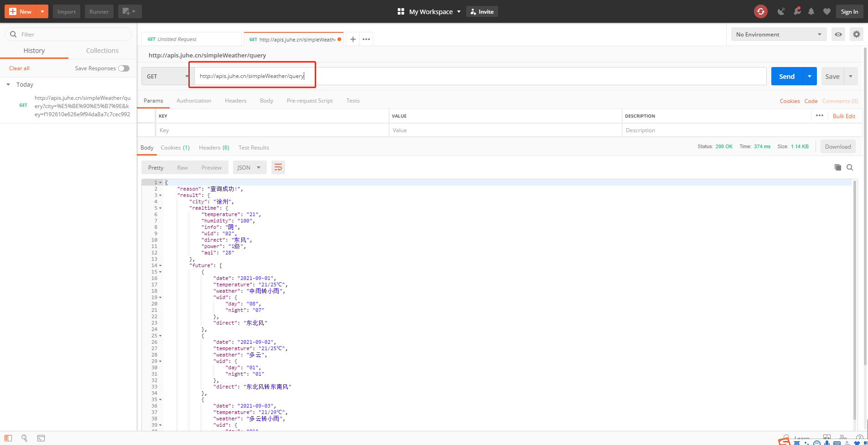Open the new window/tab icon dropdown

[x=130, y=11]
